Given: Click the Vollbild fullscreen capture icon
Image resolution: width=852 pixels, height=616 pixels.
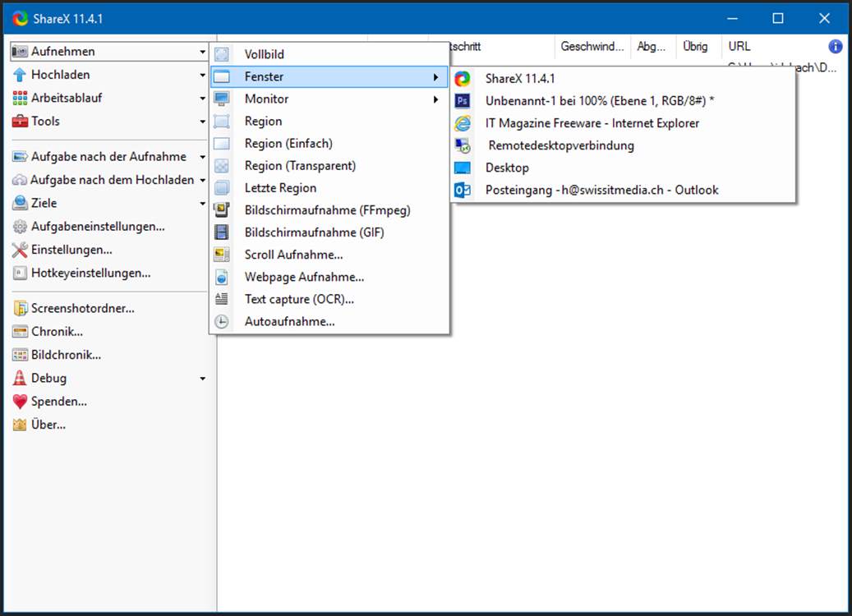Looking at the screenshot, I should 222,54.
